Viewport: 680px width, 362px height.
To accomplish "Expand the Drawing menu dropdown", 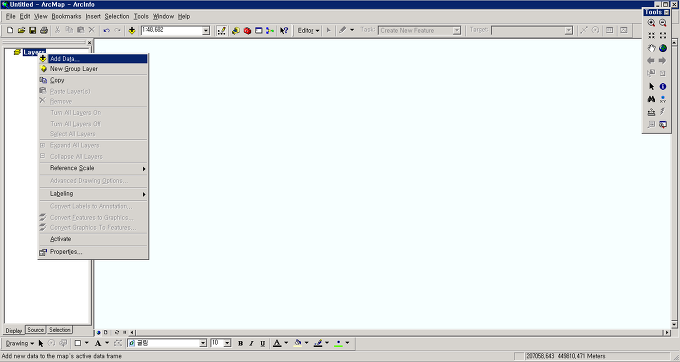I will 20,343.
